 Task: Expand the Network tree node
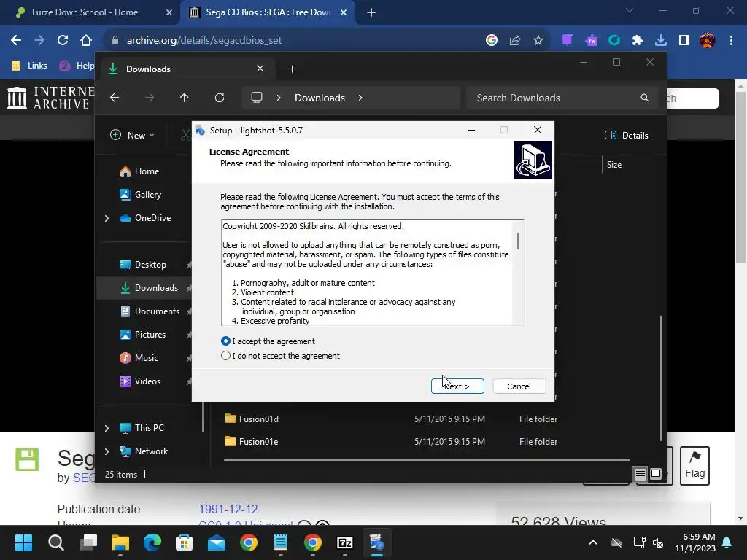(x=107, y=451)
